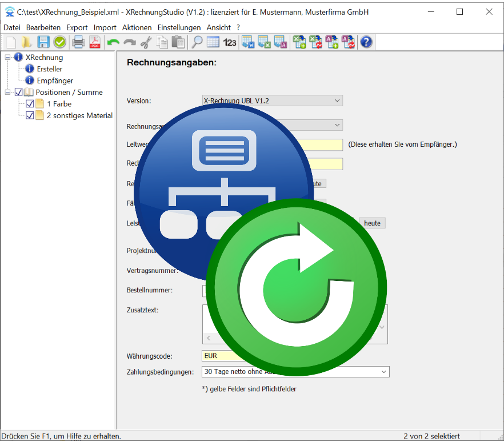This screenshot has height=446, width=504.
Task: Click the status text '2 von 2 selektiert'
Action: coord(431,436)
